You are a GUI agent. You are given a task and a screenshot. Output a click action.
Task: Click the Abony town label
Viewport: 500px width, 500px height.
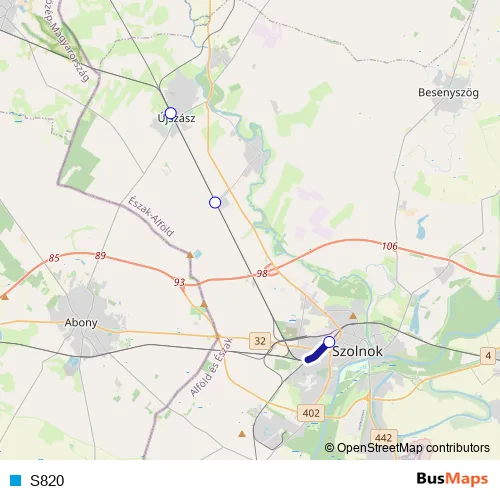[81, 323]
